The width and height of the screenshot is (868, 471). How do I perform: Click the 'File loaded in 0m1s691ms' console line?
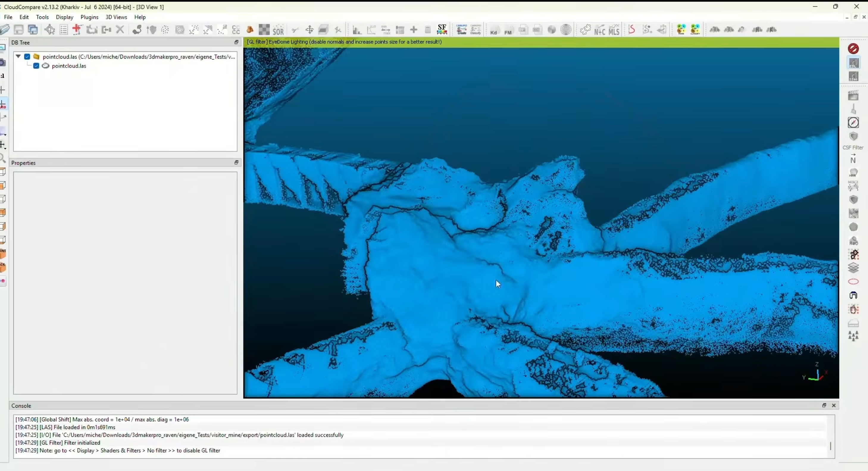pos(65,427)
